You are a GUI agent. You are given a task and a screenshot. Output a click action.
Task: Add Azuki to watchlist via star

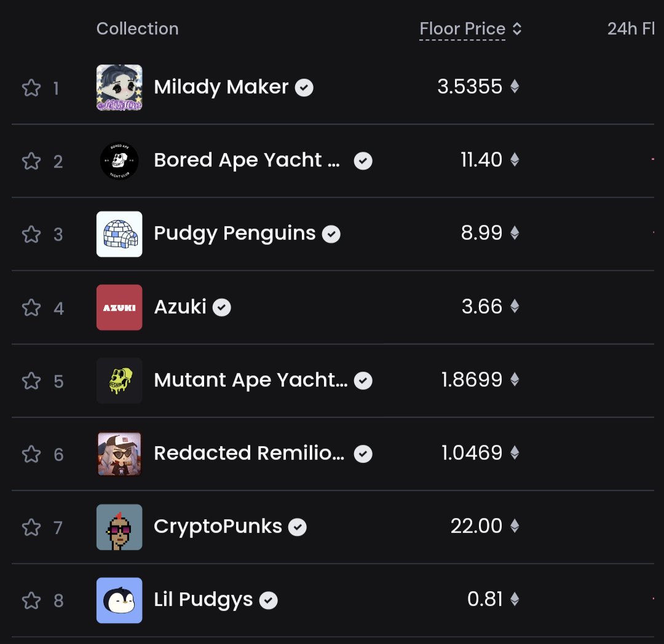pos(31,308)
